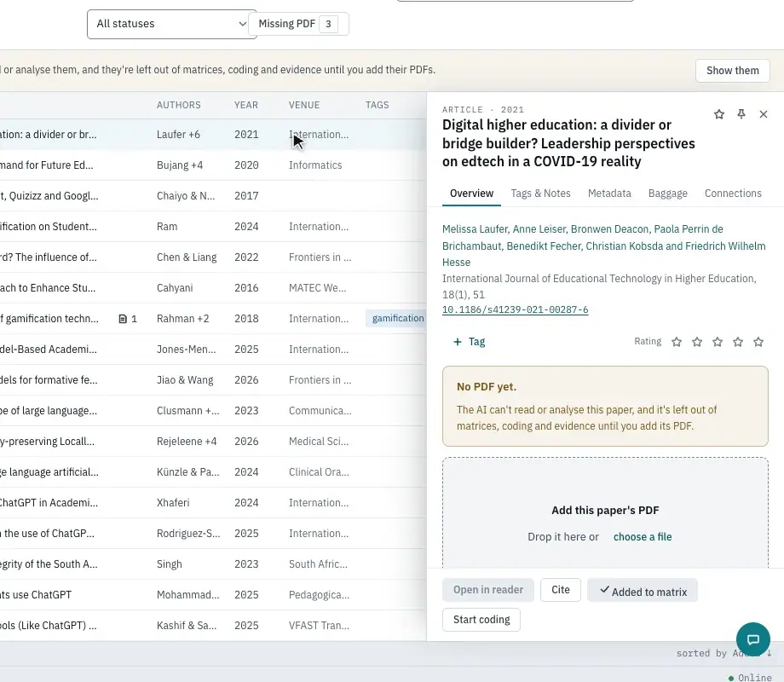Set rating to one star
784x682 pixels.
(x=677, y=342)
